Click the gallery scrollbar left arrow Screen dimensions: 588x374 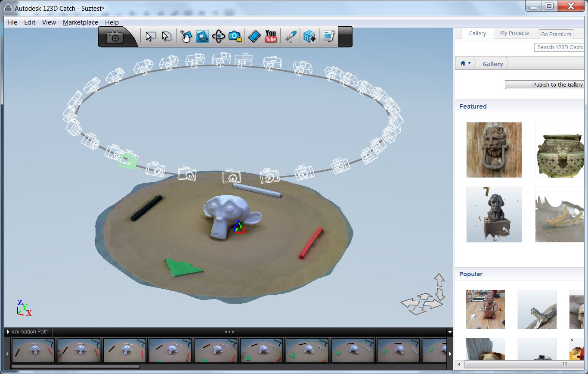459,365
